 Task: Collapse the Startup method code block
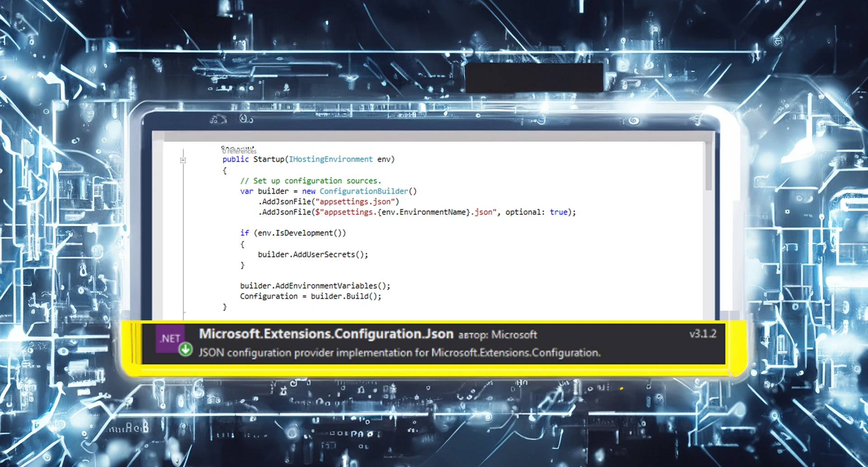coord(183,160)
